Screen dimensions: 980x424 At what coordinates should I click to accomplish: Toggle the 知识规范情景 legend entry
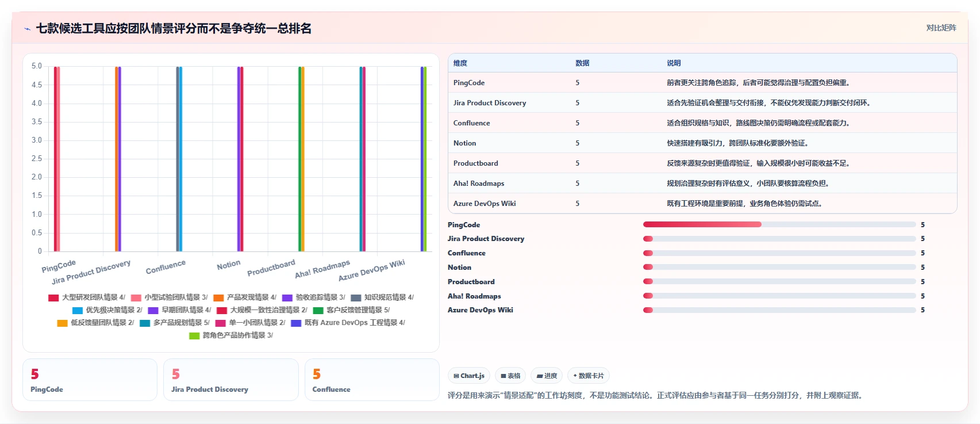point(382,297)
